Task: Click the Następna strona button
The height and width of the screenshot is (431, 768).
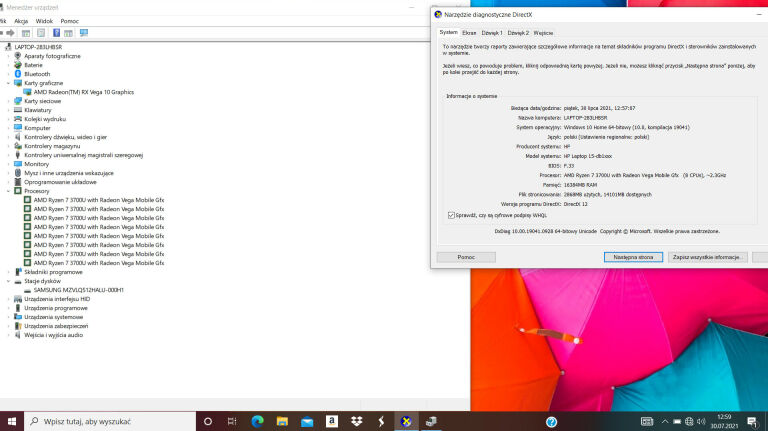Action: pyautogui.click(x=633, y=257)
